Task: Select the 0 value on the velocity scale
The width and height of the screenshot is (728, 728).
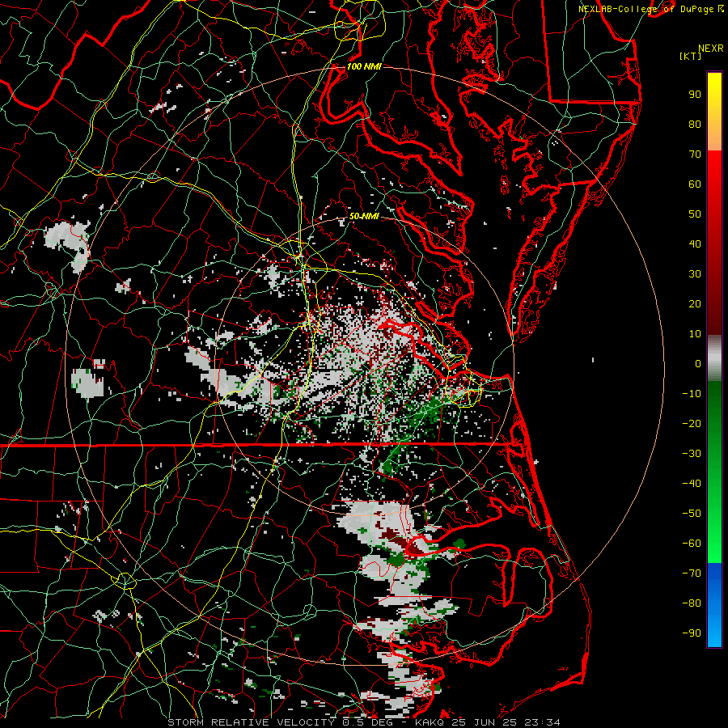Action: (698, 363)
